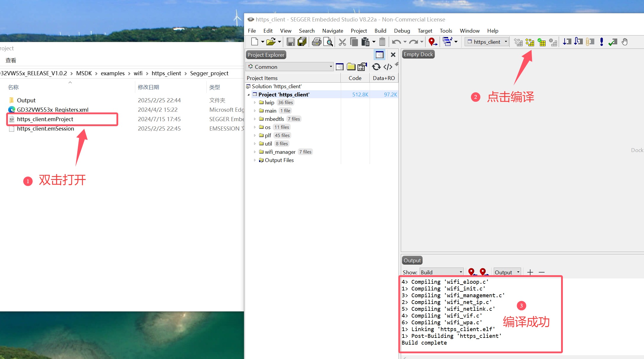Click the Undo arrow icon

click(396, 42)
